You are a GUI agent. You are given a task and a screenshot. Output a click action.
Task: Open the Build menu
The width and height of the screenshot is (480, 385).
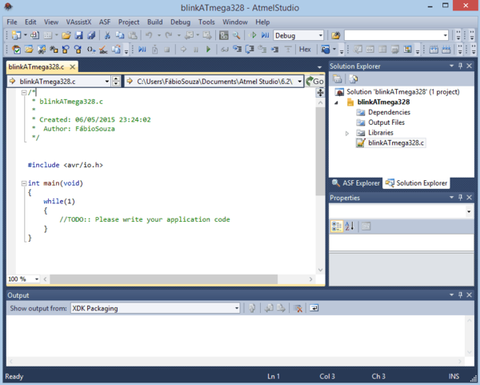point(155,22)
